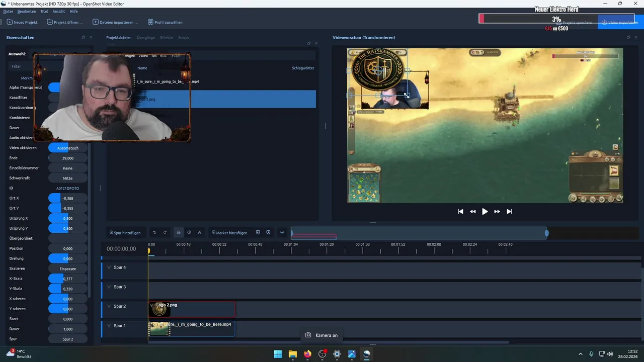This screenshot has width=644, height=362.
Task: Open the Datei menu
Action: tap(8, 11)
